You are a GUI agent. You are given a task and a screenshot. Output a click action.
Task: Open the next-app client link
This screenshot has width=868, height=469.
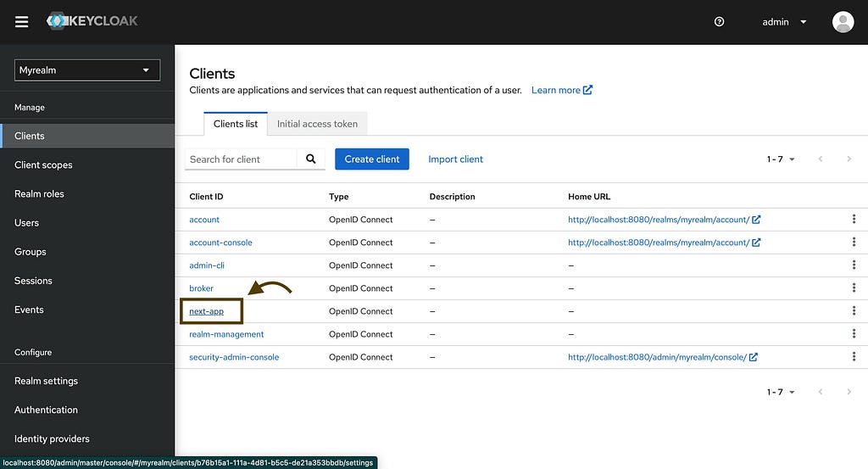(207, 311)
